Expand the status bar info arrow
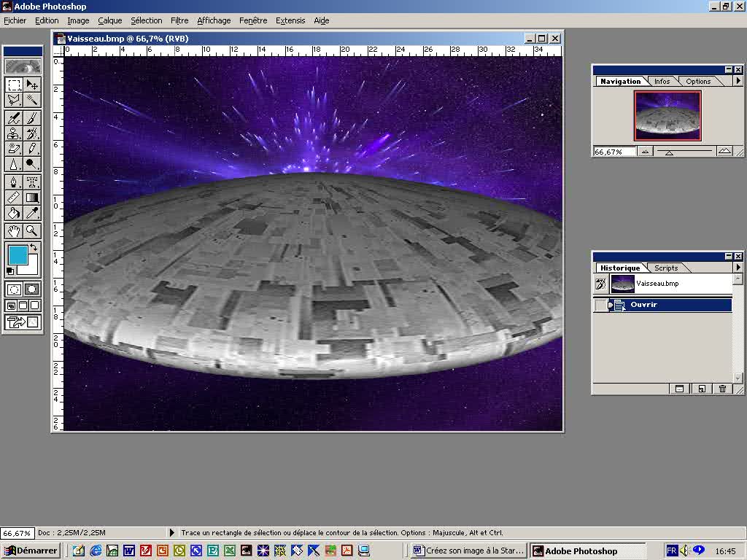Image resolution: width=747 pixels, height=560 pixels. pos(172,533)
